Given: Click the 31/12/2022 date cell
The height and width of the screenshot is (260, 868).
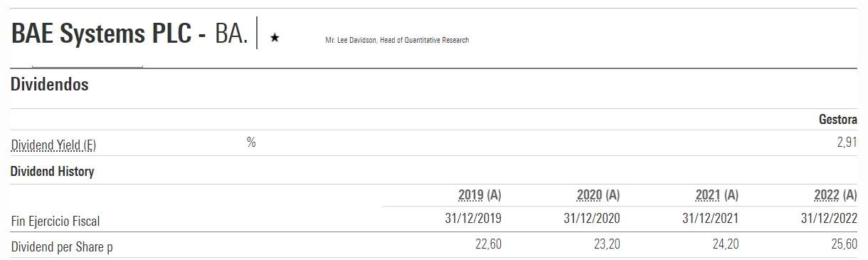Looking at the screenshot, I should pyautogui.click(x=828, y=219).
